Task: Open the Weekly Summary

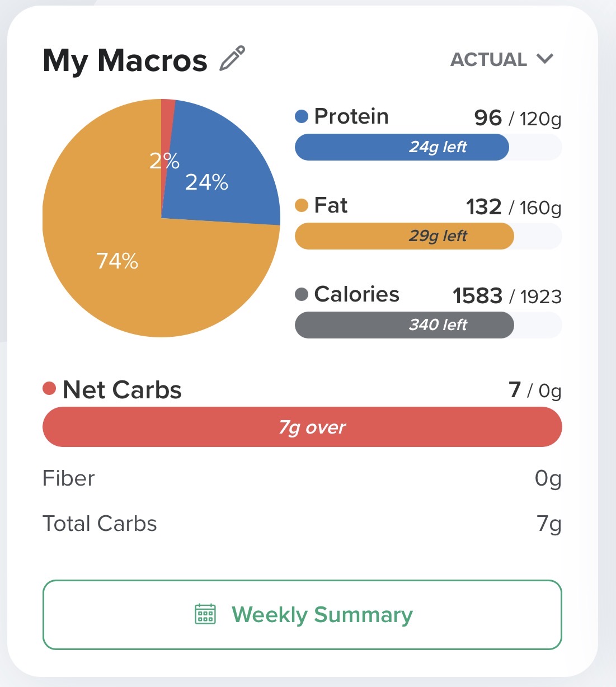Action: click(x=302, y=614)
